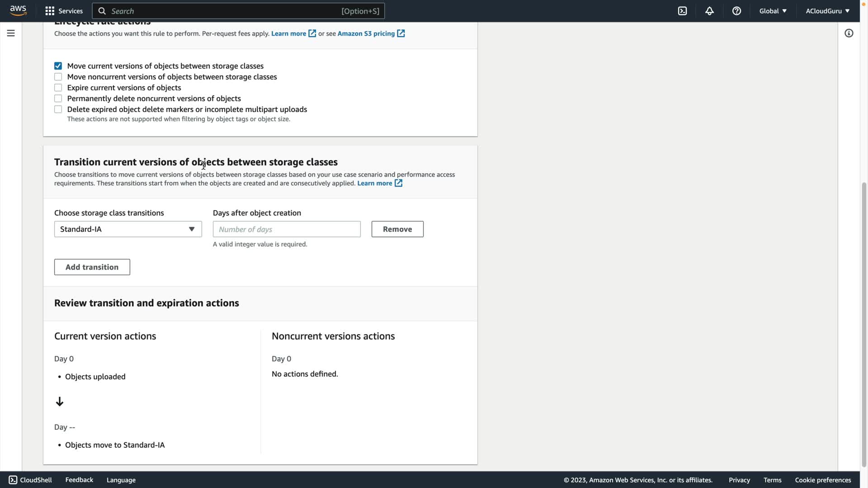Click the AWS logo home icon
Image resolution: width=868 pixels, height=488 pixels.
pos(18,11)
